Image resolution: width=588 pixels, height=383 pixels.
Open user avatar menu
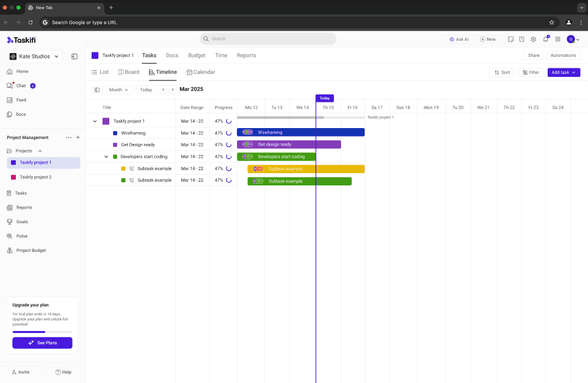click(x=573, y=39)
